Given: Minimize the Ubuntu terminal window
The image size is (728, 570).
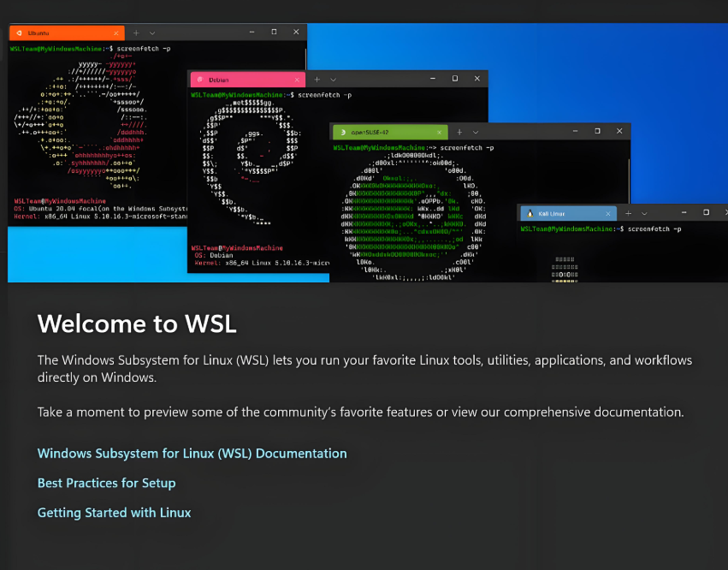Looking at the screenshot, I should point(252,32).
